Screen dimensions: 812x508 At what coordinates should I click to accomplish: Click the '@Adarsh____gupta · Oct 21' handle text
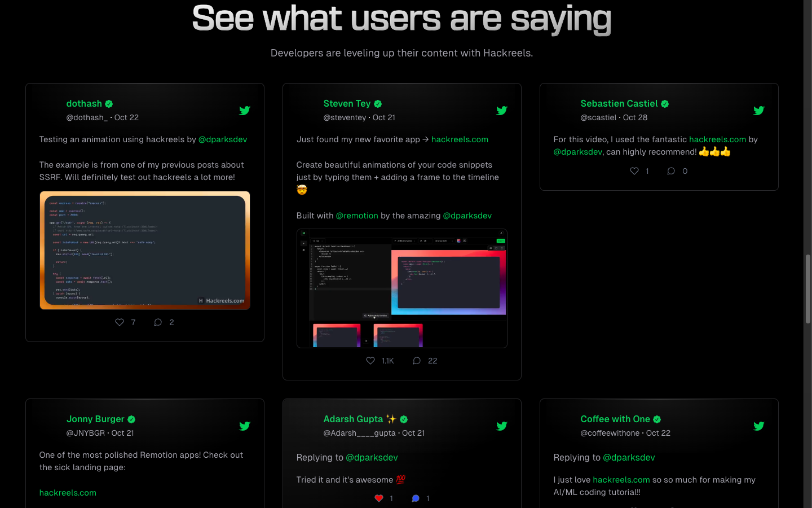click(374, 433)
